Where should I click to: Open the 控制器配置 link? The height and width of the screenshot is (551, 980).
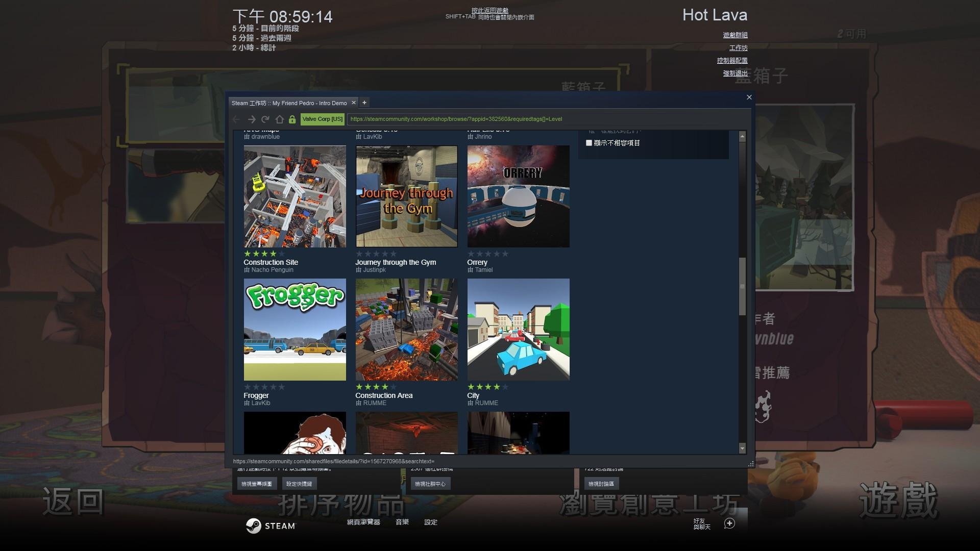click(732, 61)
